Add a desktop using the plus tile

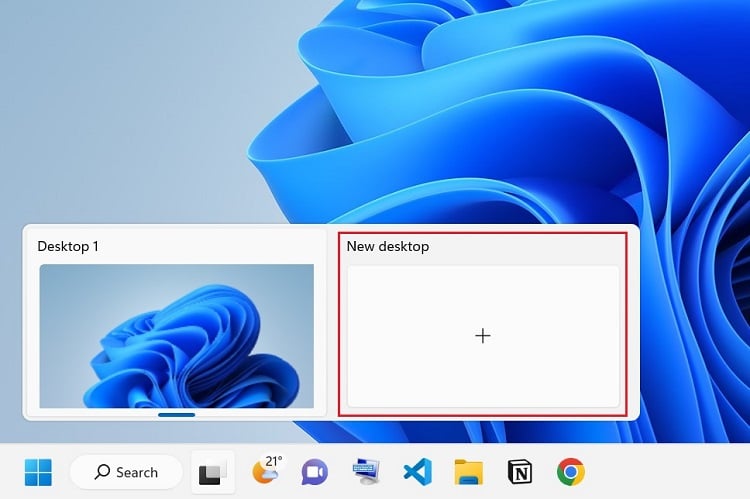[483, 336]
